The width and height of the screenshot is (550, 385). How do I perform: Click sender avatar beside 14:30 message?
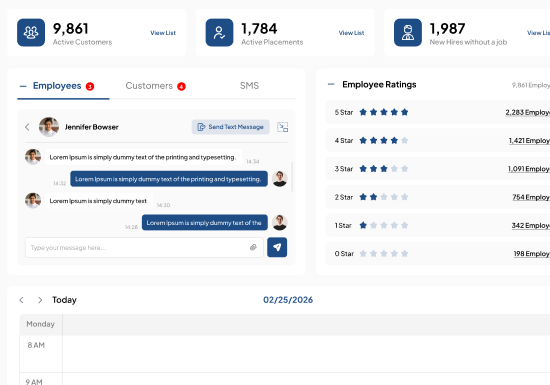tap(33, 200)
